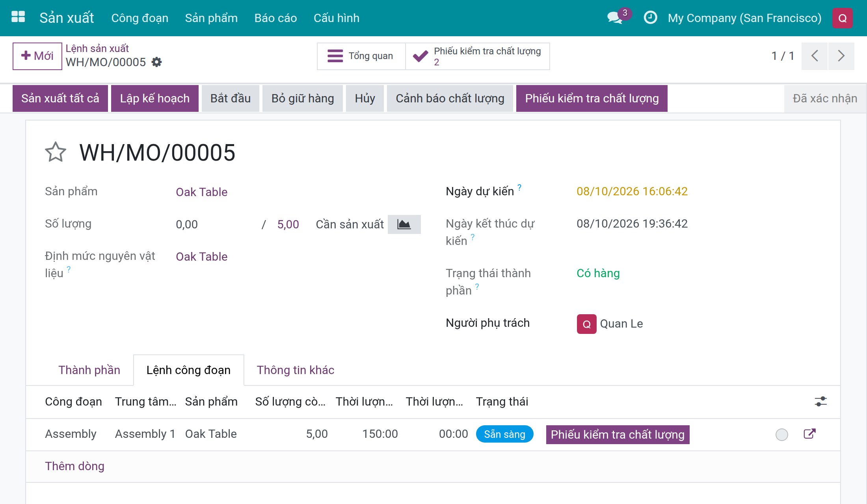Click Oak Table cell in Assembly row
The image size is (867, 504).
(x=211, y=434)
